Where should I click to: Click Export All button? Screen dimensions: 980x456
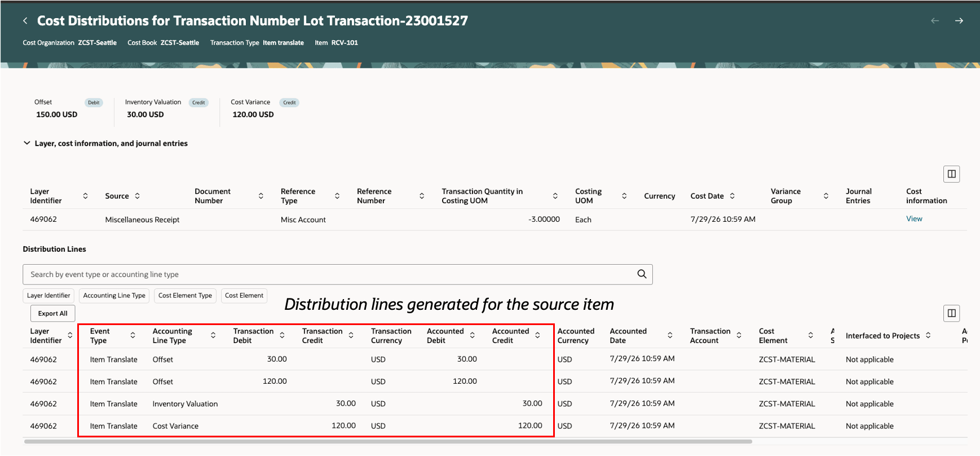pyautogui.click(x=52, y=313)
